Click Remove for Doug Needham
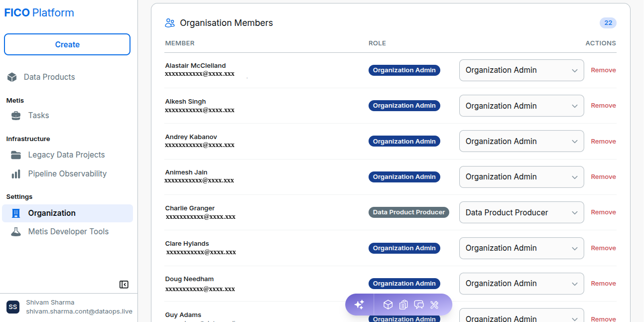The image size is (644, 322). point(603,284)
